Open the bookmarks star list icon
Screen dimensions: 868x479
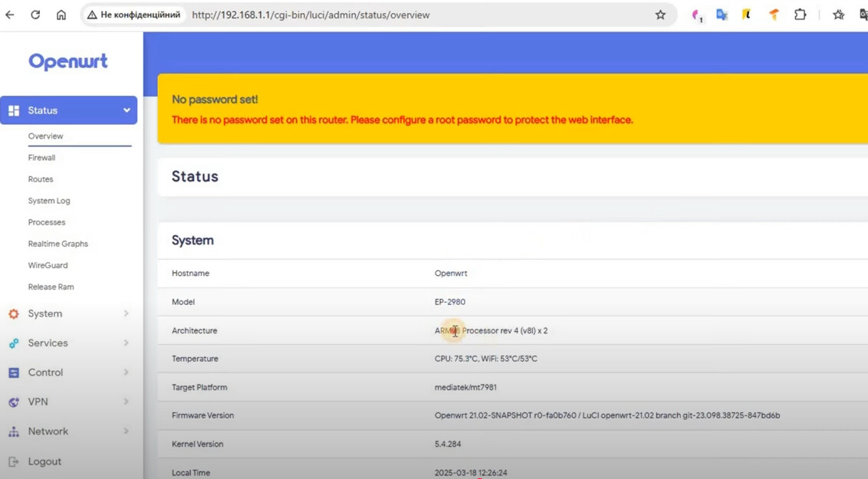[x=839, y=15]
